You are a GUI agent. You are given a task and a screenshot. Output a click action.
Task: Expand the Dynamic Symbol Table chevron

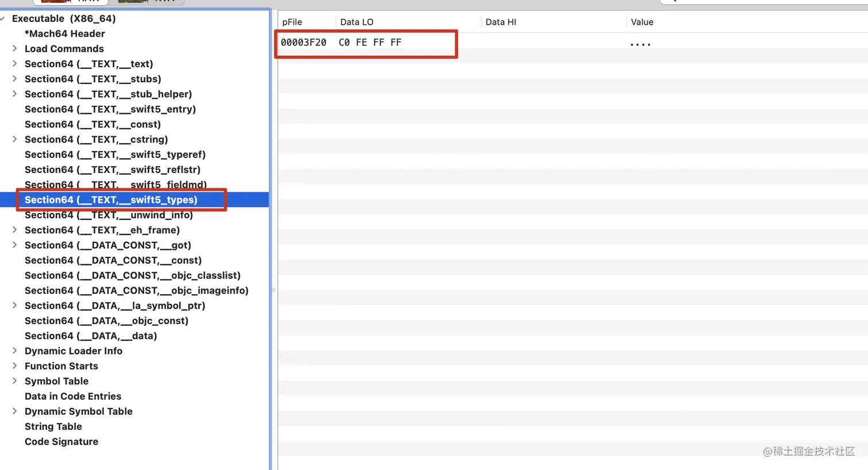pos(14,411)
